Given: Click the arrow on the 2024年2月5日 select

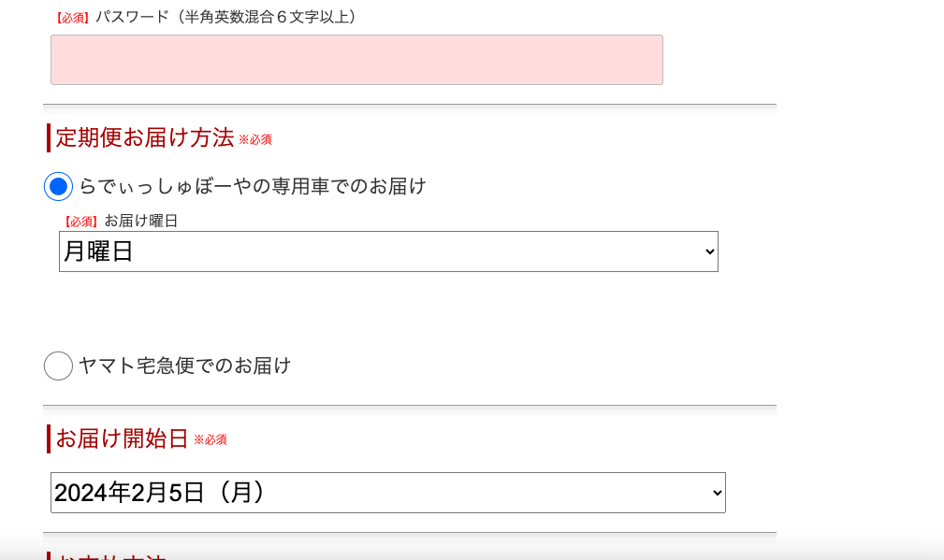Looking at the screenshot, I should (717, 493).
